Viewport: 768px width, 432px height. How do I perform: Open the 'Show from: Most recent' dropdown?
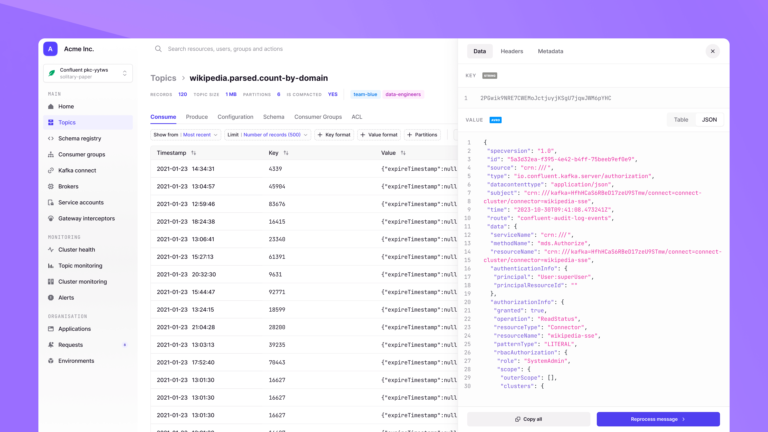coord(185,134)
